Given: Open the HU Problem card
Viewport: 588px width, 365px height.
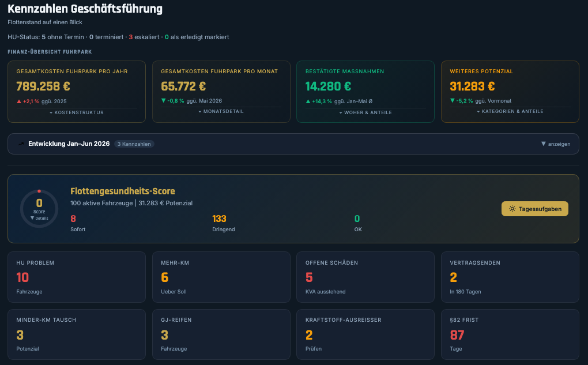Looking at the screenshot, I should (77, 277).
